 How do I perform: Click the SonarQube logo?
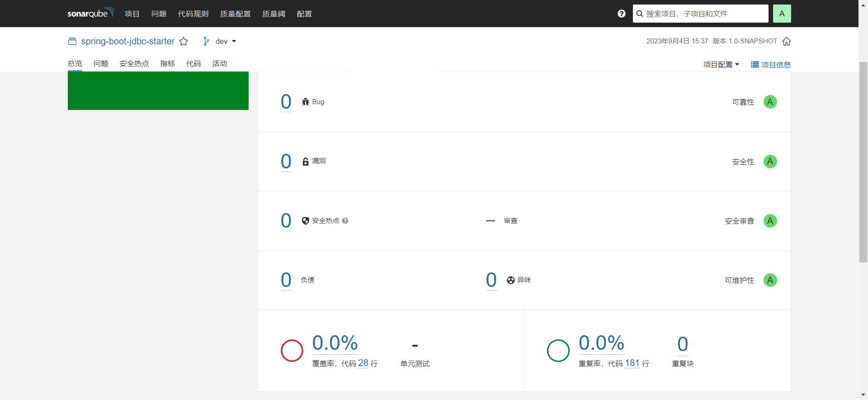click(90, 13)
